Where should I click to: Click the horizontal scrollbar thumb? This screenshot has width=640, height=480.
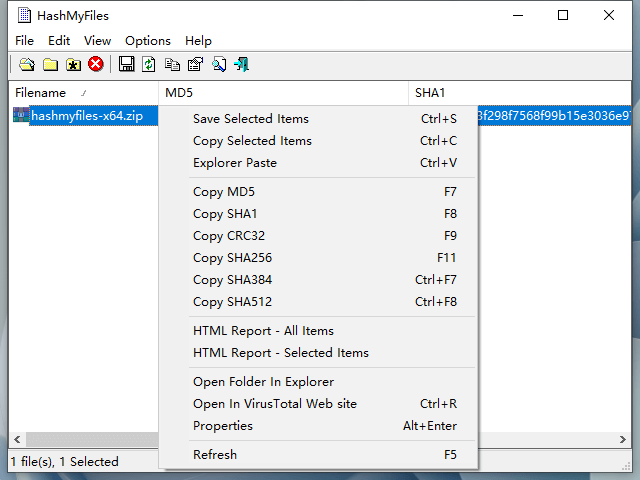[93, 440]
